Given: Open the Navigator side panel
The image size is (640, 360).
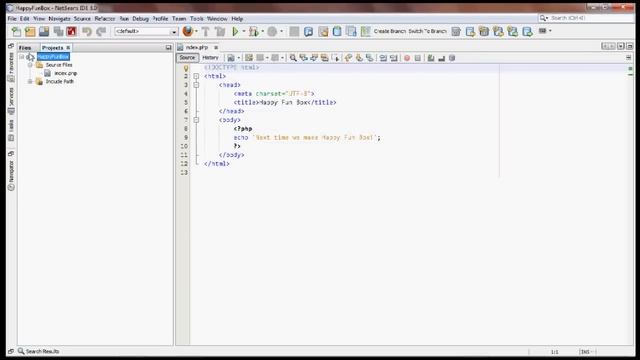Looking at the screenshot, I should click(11, 176).
